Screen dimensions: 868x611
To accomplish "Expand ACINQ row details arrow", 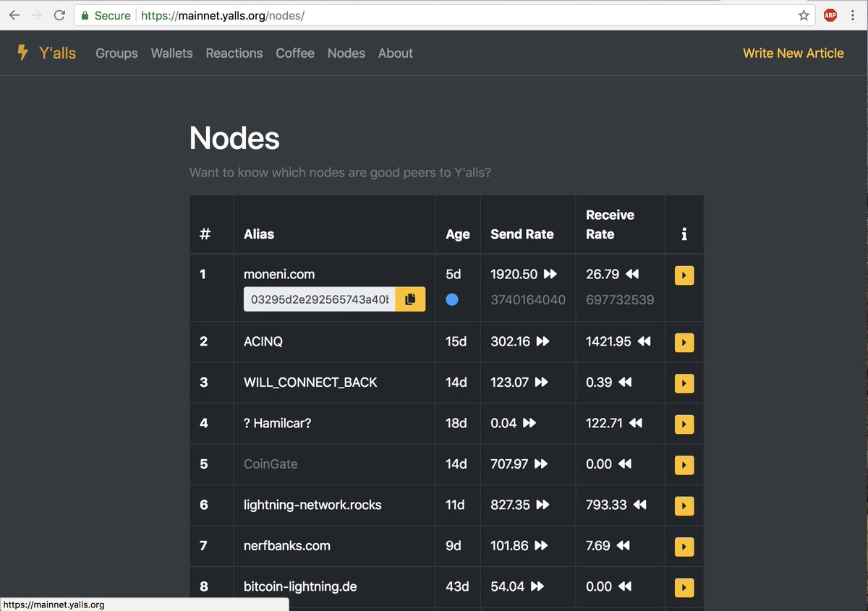I will pyautogui.click(x=684, y=342).
